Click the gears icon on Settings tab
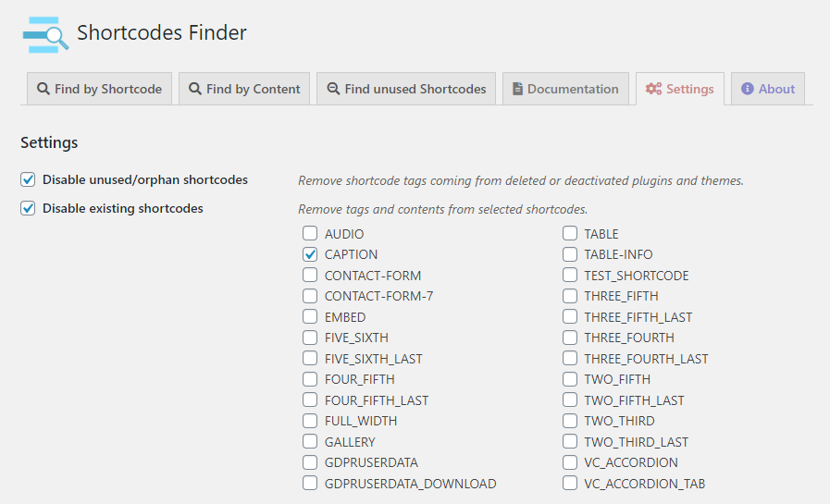The height and width of the screenshot is (504, 830). pos(653,90)
